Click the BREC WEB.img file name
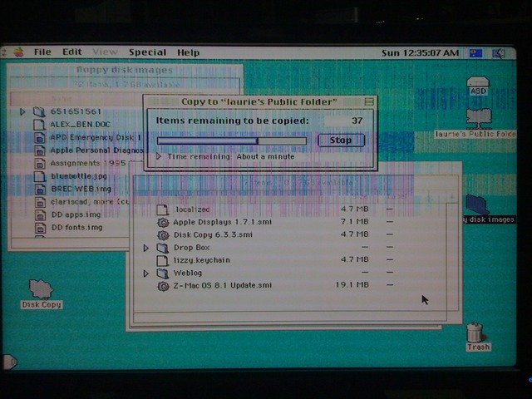 pyautogui.click(x=81, y=189)
